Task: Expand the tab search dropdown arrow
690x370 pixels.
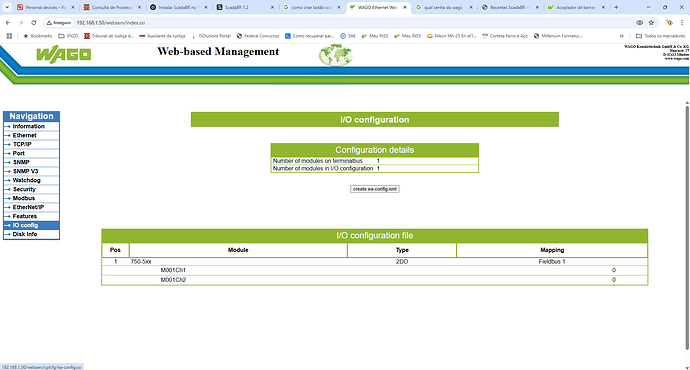Action: pos(7,7)
